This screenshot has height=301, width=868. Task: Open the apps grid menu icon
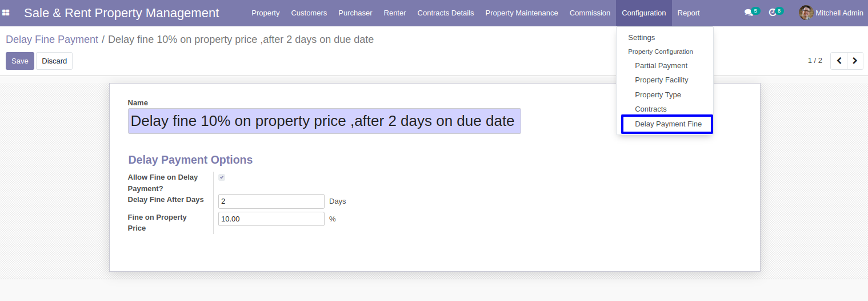(6, 13)
